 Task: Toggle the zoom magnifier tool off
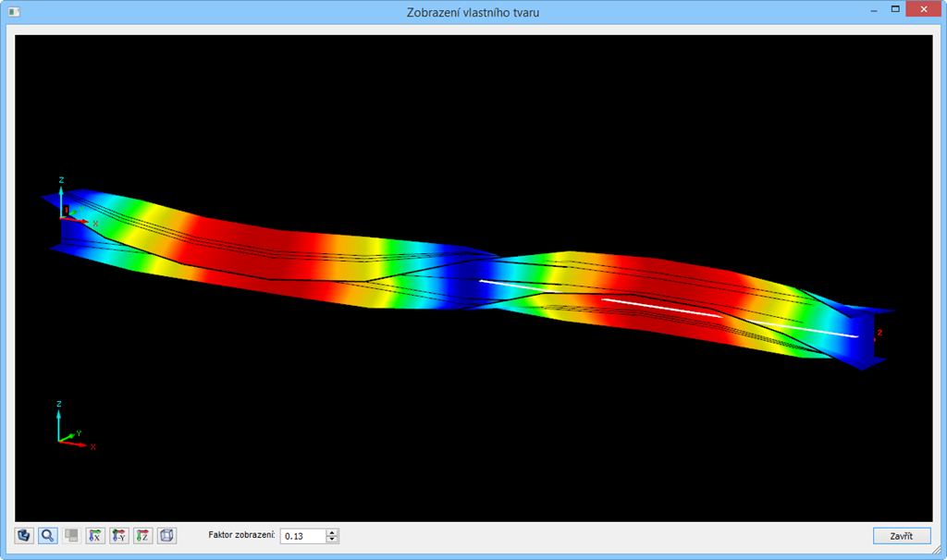click(45, 535)
